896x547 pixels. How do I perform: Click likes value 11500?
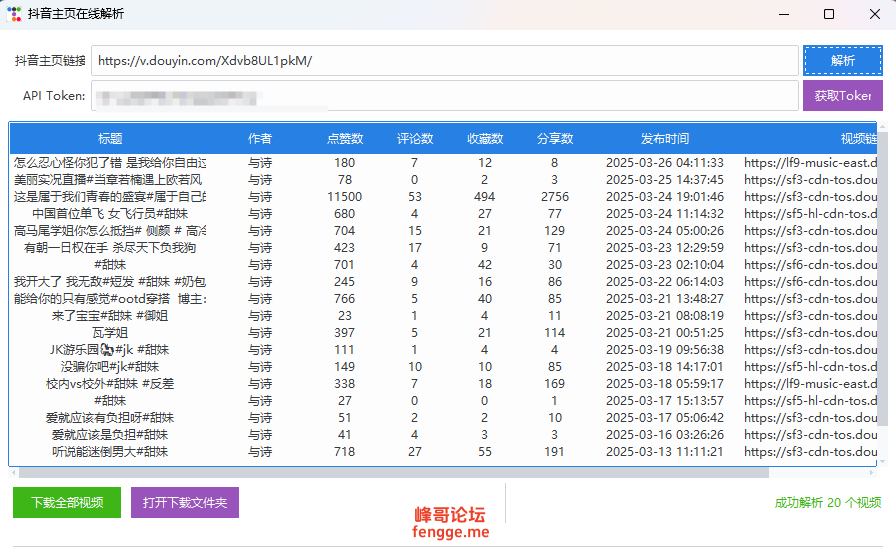coord(345,197)
